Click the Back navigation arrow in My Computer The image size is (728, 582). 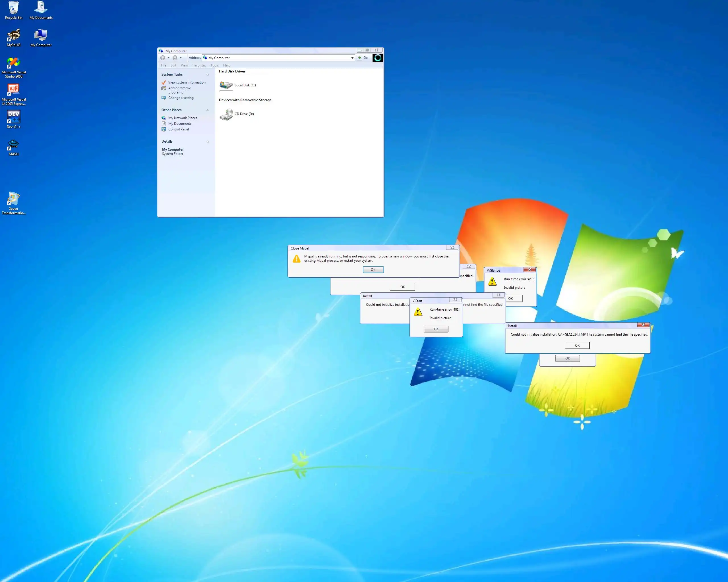pyautogui.click(x=163, y=58)
